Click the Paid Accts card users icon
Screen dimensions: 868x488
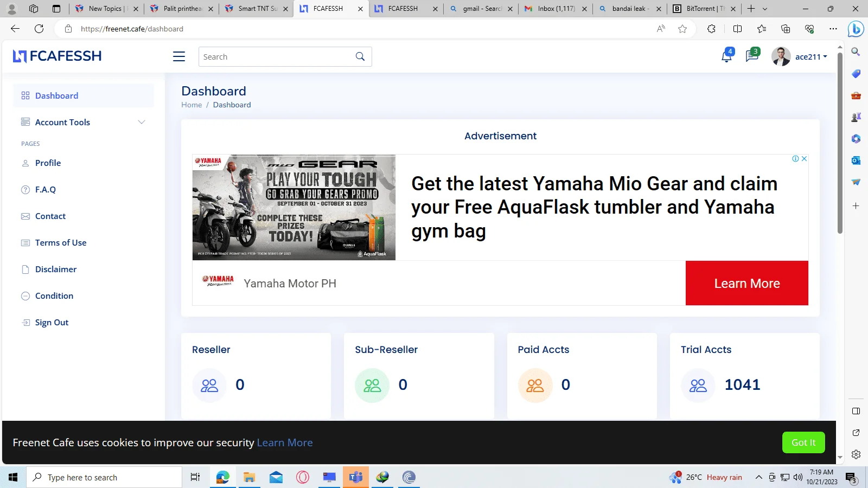[x=535, y=386]
